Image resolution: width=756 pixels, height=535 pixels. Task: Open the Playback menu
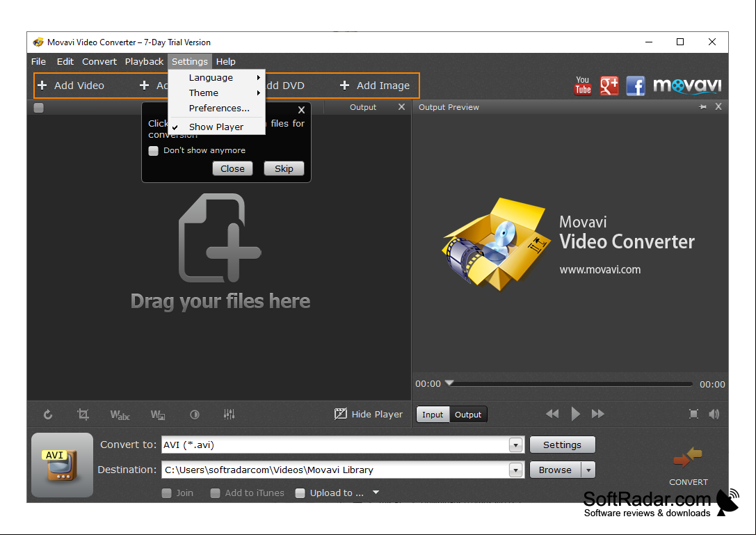(x=144, y=62)
